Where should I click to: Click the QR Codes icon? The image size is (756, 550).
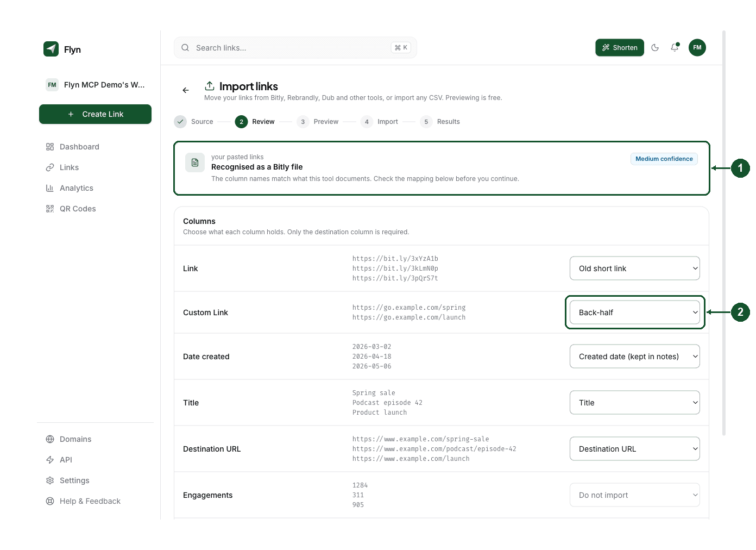50,209
